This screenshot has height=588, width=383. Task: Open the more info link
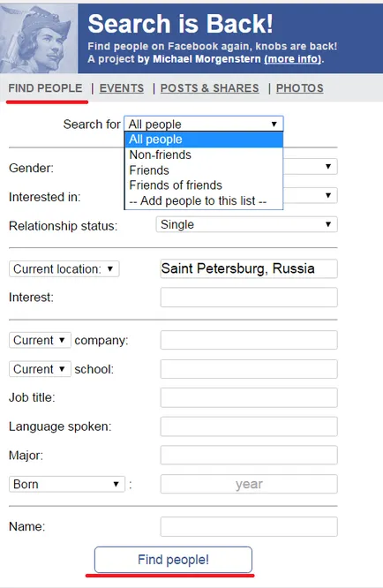(293, 59)
